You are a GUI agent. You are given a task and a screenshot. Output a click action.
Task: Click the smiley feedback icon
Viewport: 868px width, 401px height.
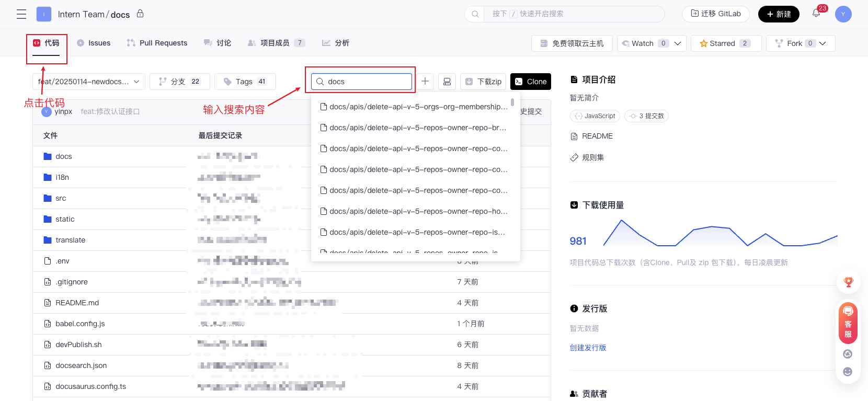coord(848,372)
